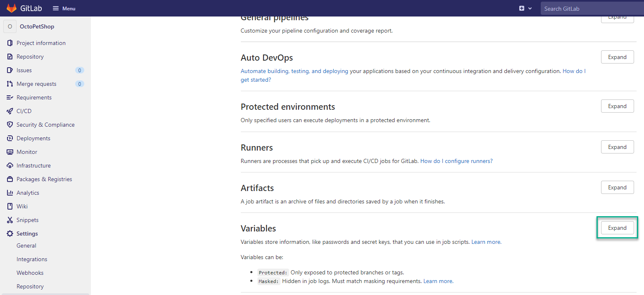Expand the Variables section

coord(617,227)
